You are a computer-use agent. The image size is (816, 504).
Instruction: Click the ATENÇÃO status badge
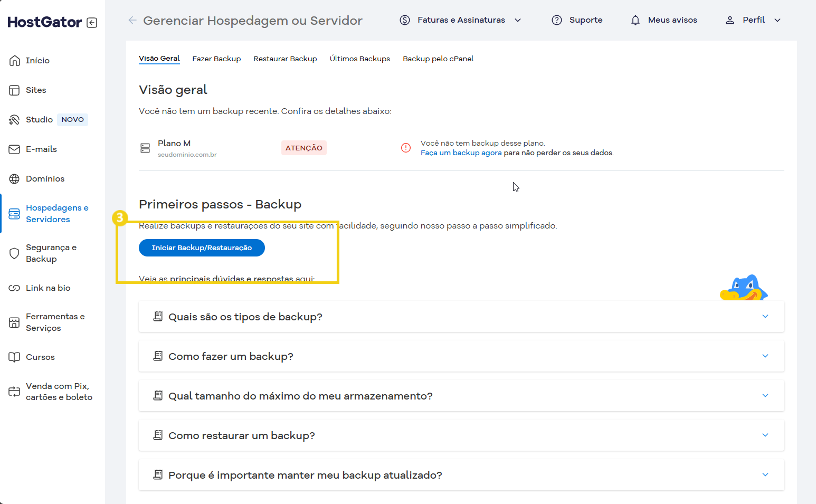304,148
